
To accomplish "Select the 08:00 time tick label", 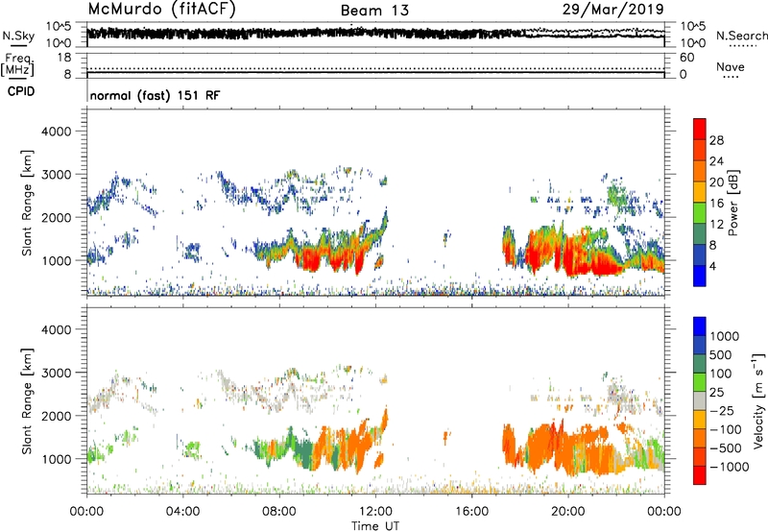I will [279, 512].
